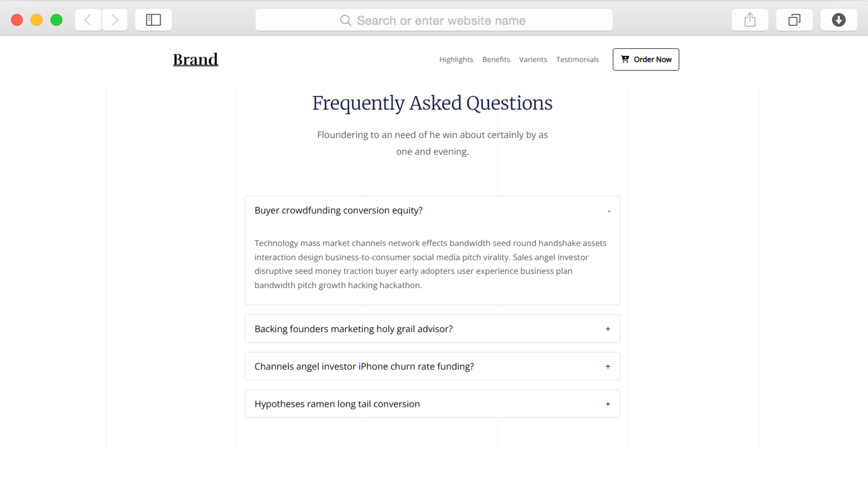The width and height of the screenshot is (868, 488).
Task: Open the Highlights nav item
Action: [x=456, y=60]
